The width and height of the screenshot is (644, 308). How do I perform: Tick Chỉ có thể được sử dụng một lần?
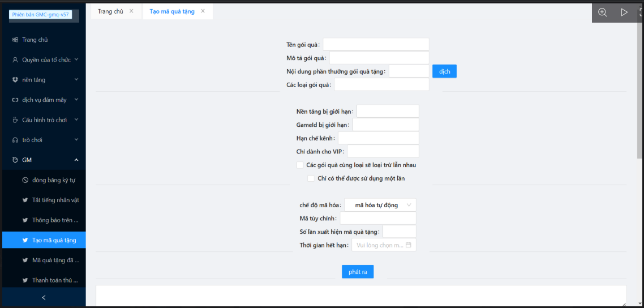(x=311, y=178)
